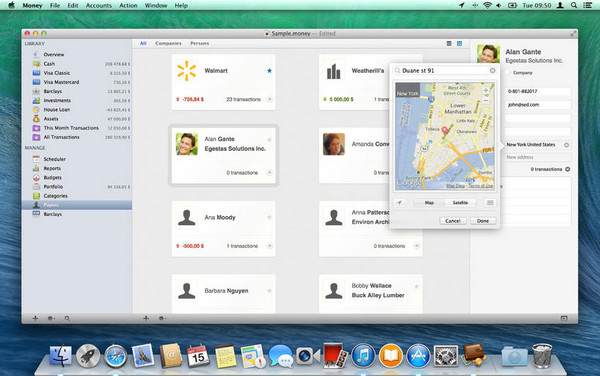Open the Visa Mastercard account
The image size is (600, 376).
point(61,82)
